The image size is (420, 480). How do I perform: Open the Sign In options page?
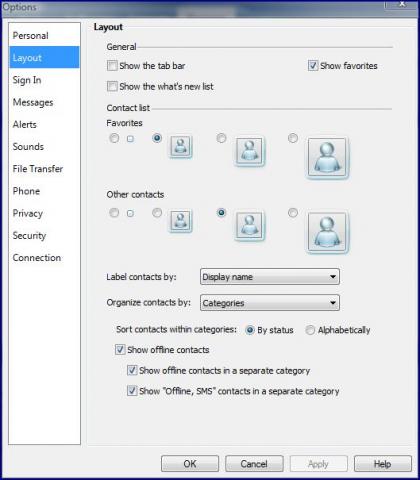point(27,80)
